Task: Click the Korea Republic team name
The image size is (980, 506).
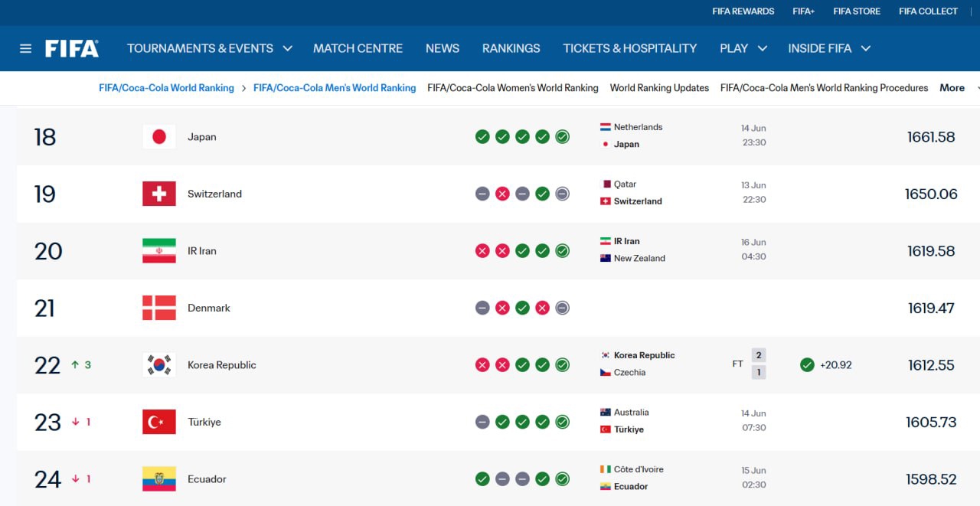Action: pyautogui.click(x=222, y=365)
